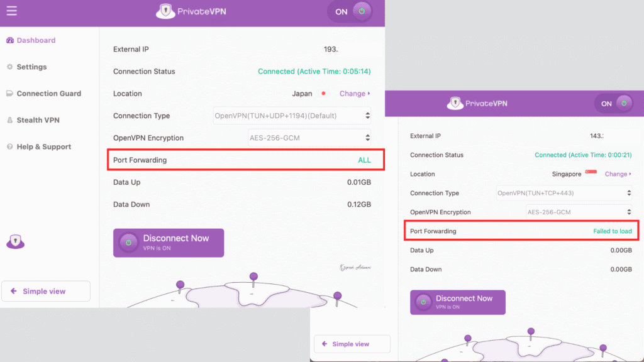Image resolution: width=644 pixels, height=362 pixels.
Task: Click the back arrow on right Simple view
Action: click(x=325, y=344)
